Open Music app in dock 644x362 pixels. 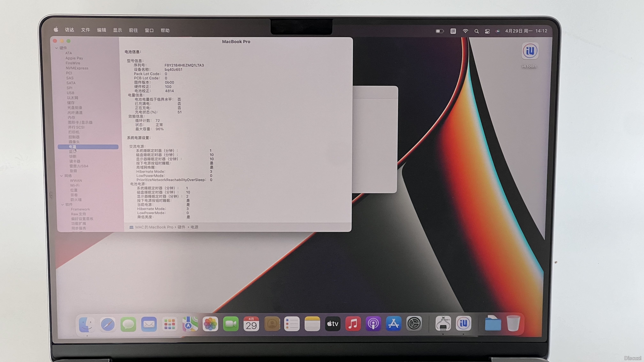coord(353,324)
